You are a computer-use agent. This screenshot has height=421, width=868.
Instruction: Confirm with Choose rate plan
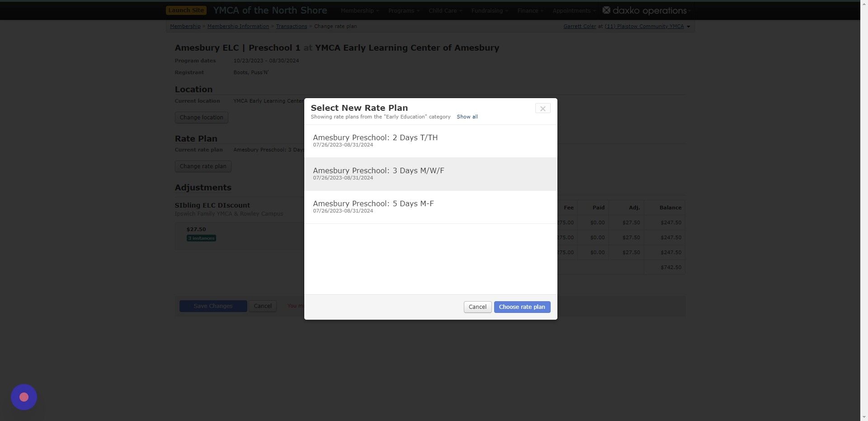(x=522, y=307)
